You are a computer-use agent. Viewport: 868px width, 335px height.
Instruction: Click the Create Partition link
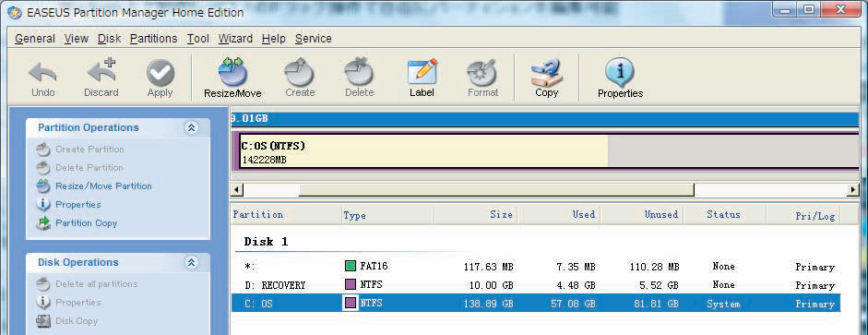coord(89,150)
